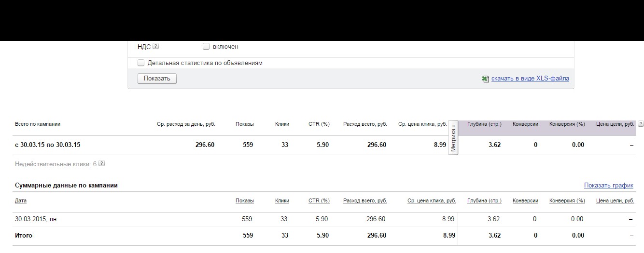The image size is (644, 253).
Task: Sort summary table by Клики column
Action: coord(282,201)
